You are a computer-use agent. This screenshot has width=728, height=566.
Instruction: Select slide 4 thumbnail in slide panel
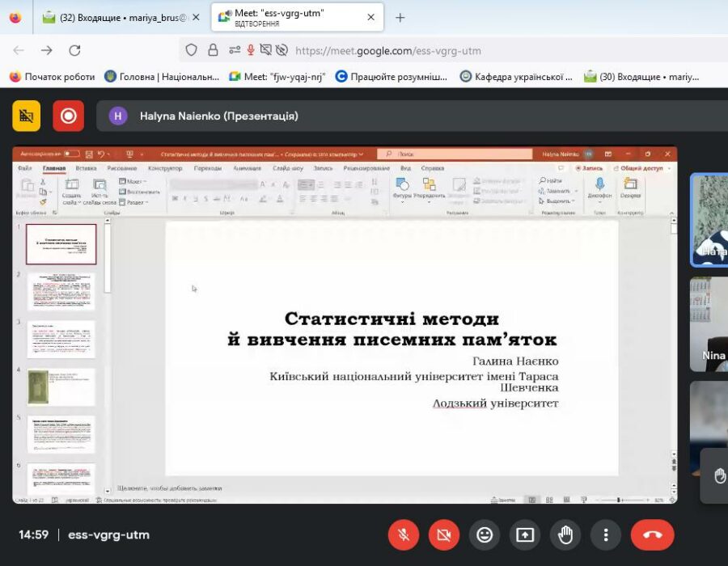click(61, 387)
